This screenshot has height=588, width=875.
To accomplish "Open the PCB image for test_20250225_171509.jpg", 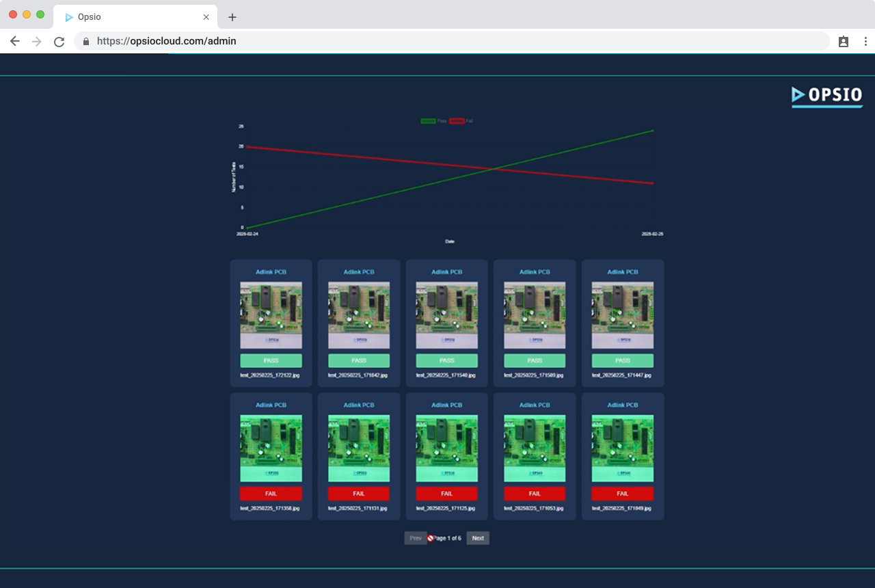I will pyautogui.click(x=535, y=316).
